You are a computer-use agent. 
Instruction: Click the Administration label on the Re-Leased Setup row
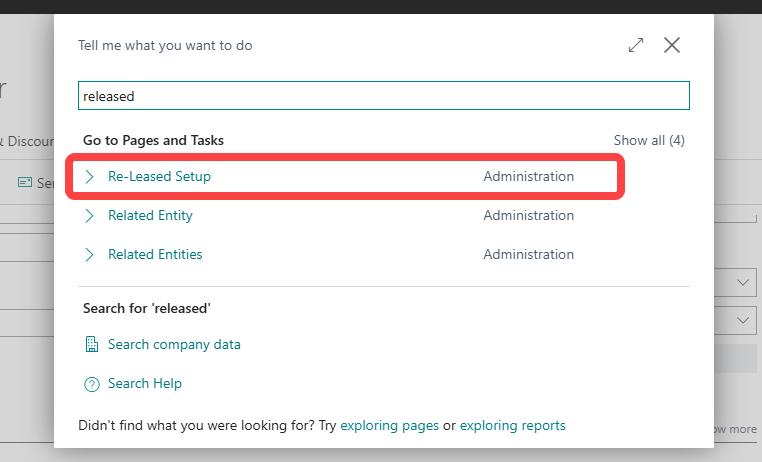click(x=528, y=177)
